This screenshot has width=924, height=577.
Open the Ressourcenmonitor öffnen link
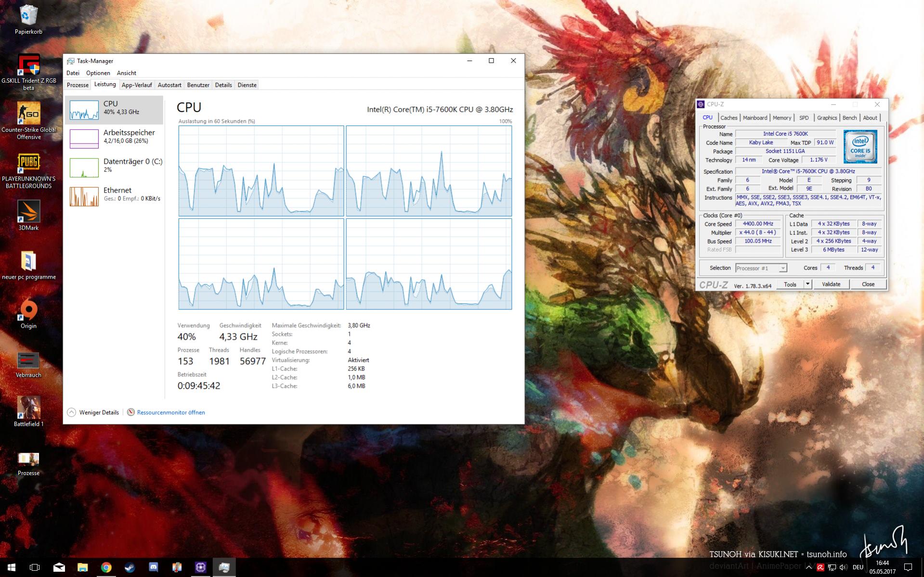coord(171,412)
